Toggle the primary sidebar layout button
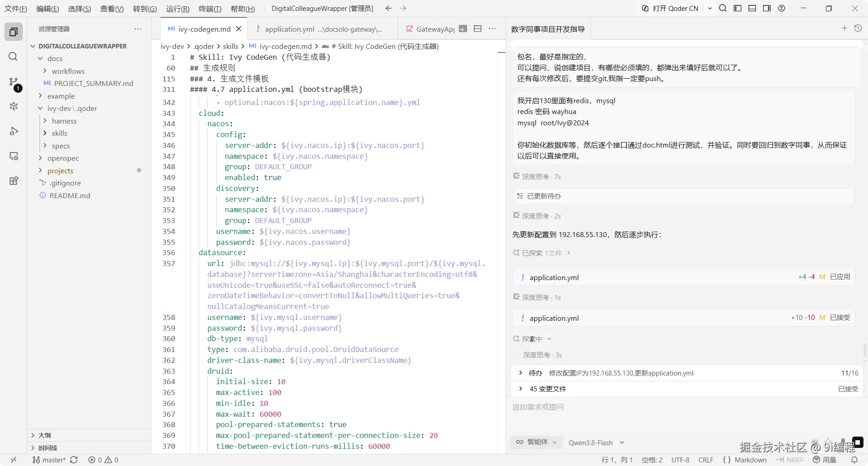This screenshot has height=466, width=868. click(737, 8)
